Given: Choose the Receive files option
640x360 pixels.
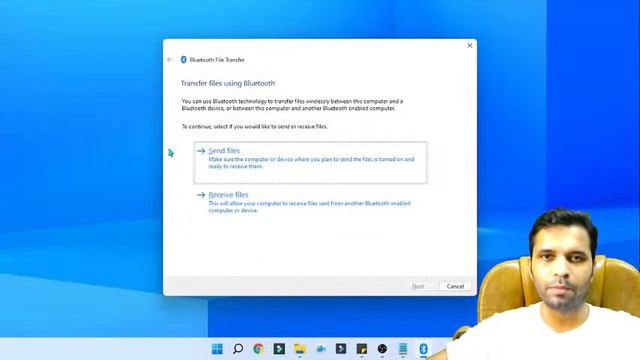Looking at the screenshot, I should pyautogui.click(x=310, y=202).
